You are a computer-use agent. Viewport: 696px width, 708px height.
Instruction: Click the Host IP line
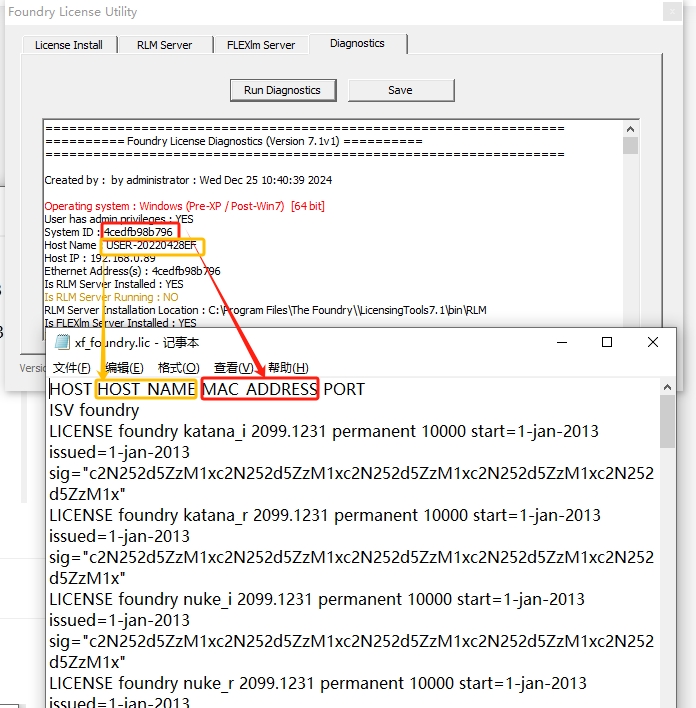[100, 258]
